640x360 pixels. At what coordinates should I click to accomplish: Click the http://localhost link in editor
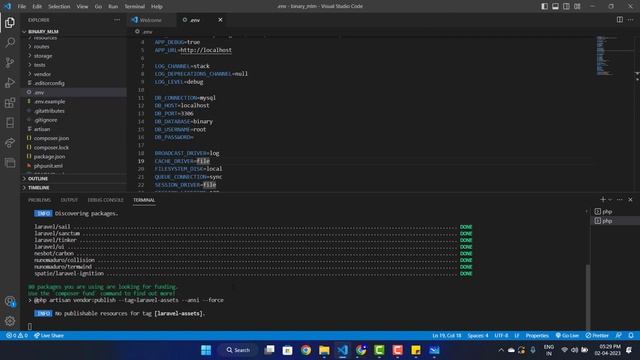[206, 50]
